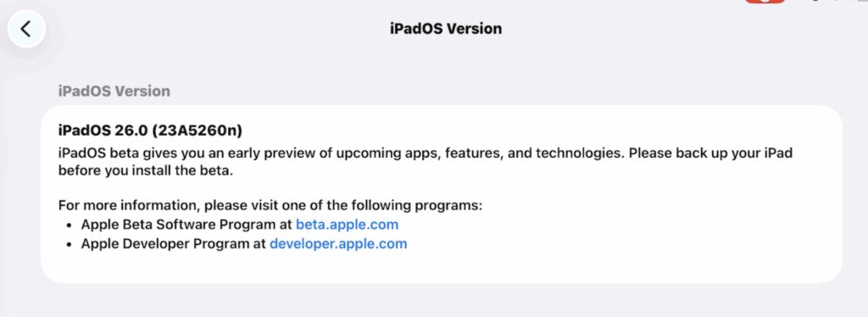Click the 'Apple Developer Program at' text

click(x=174, y=243)
